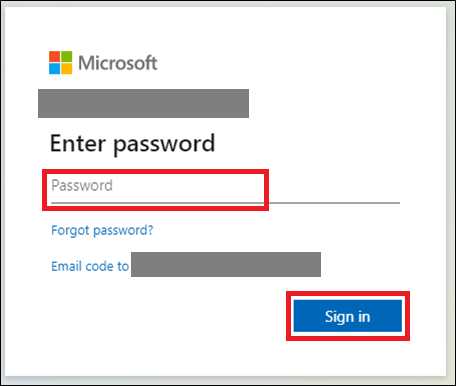Click the Enter password heading
Viewport: 456px width, 386px height.
(132, 144)
